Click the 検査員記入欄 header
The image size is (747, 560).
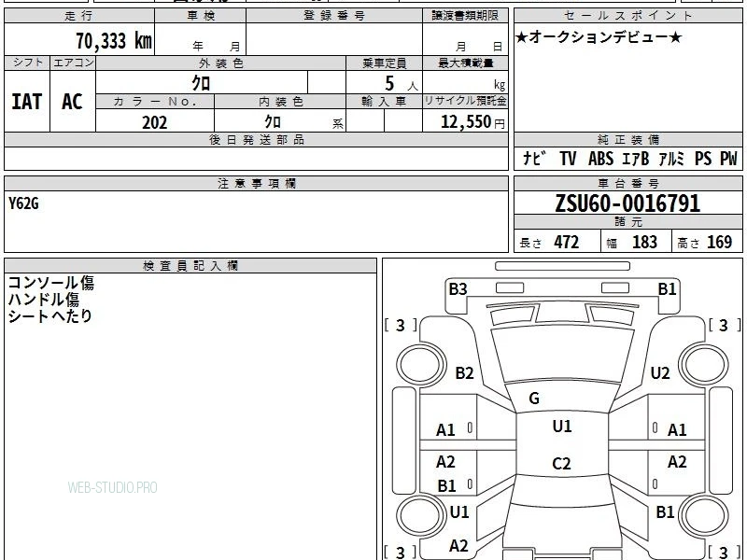190,266
